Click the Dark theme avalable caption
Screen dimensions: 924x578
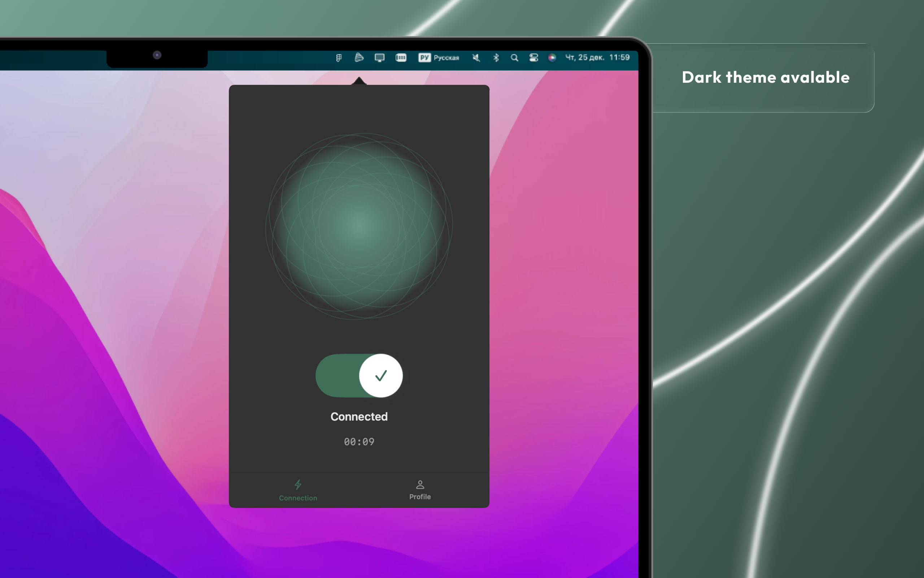[x=766, y=77]
